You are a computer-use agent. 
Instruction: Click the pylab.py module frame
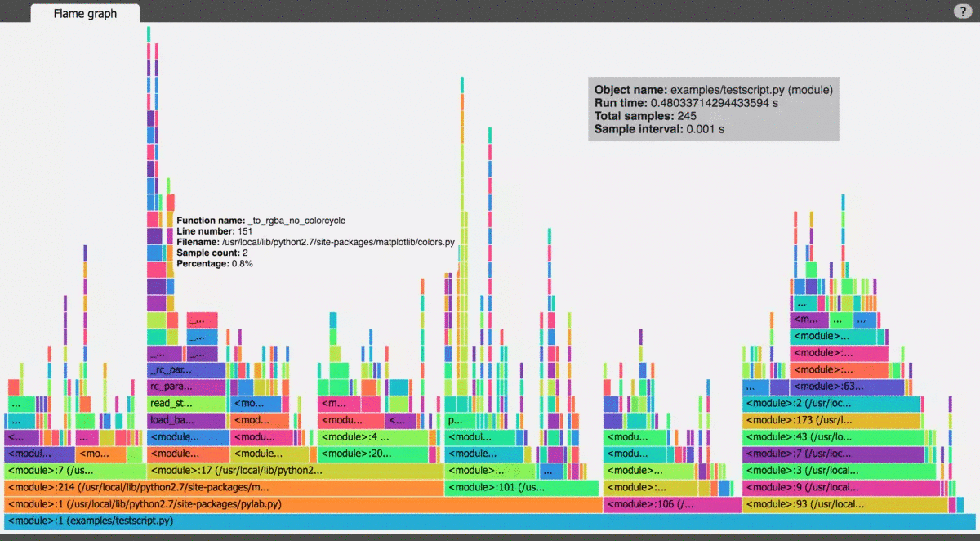pyautogui.click(x=302, y=504)
